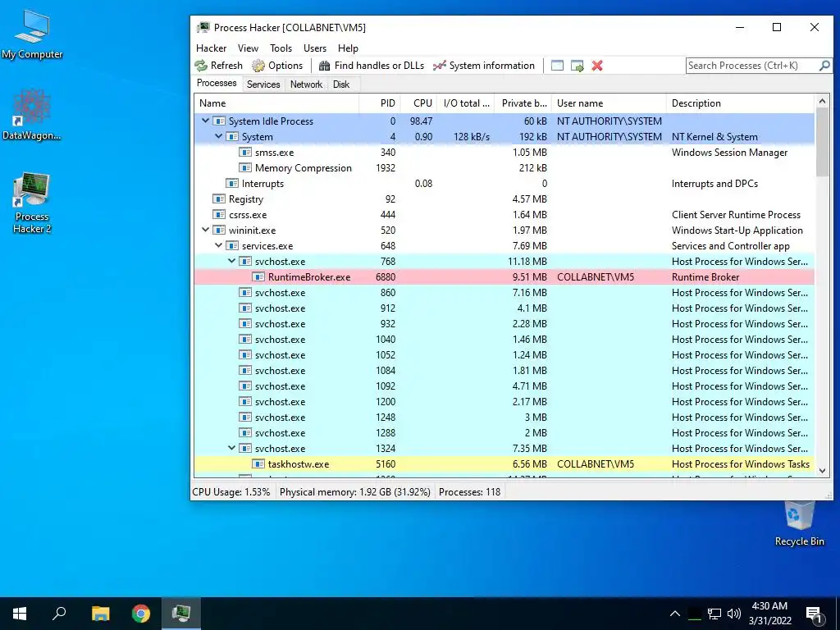
Task: Select the smss.exe process row
Action: pos(504,152)
